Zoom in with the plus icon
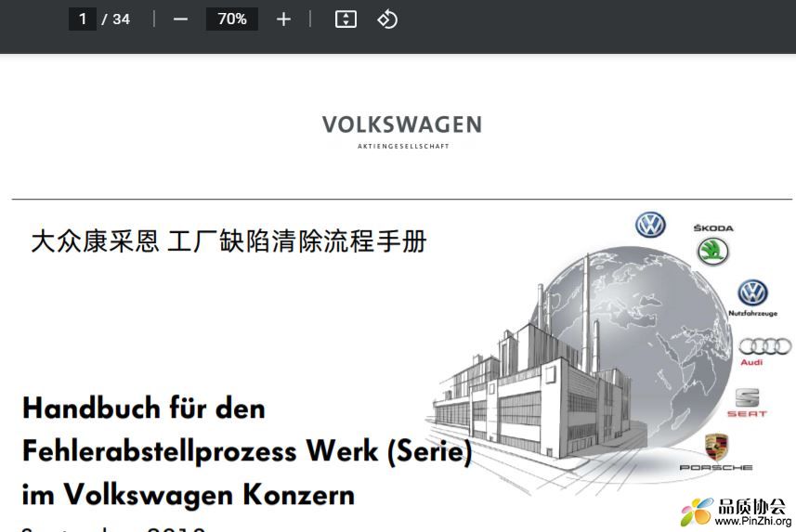Image resolution: width=796 pixels, height=532 pixels. tap(283, 19)
